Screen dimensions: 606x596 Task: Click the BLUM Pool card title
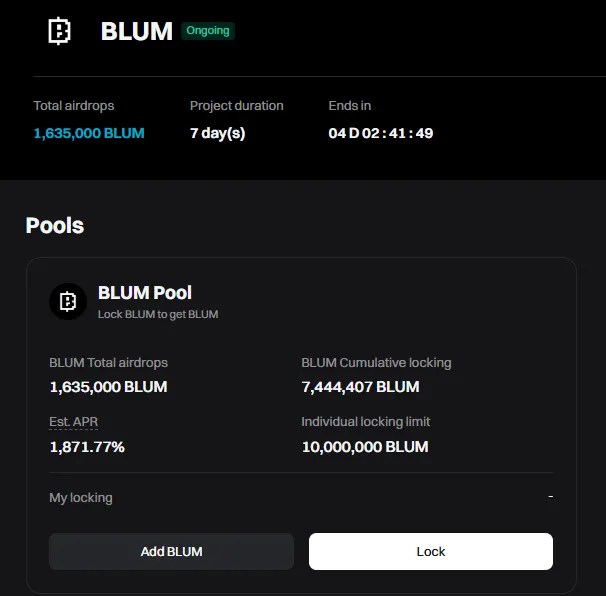pos(145,293)
